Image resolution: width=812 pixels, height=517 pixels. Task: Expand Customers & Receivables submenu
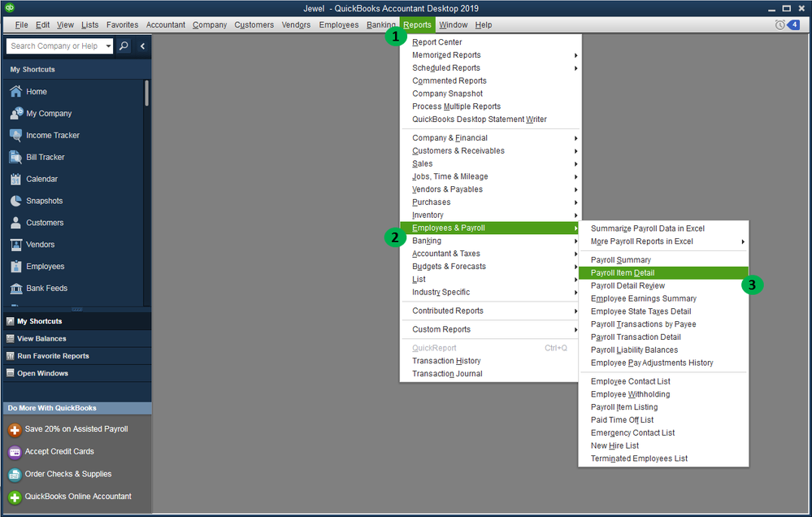[x=575, y=150]
